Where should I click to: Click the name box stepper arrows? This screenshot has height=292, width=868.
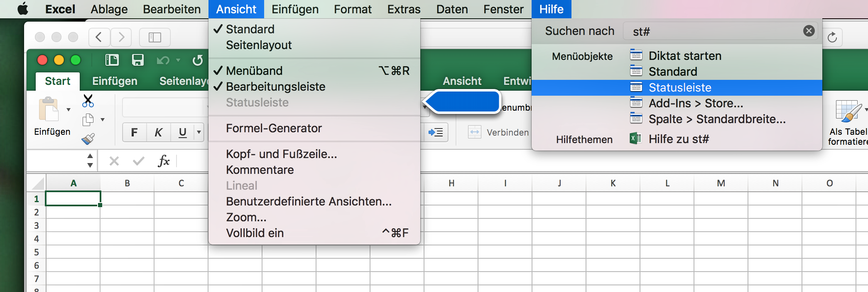90,161
